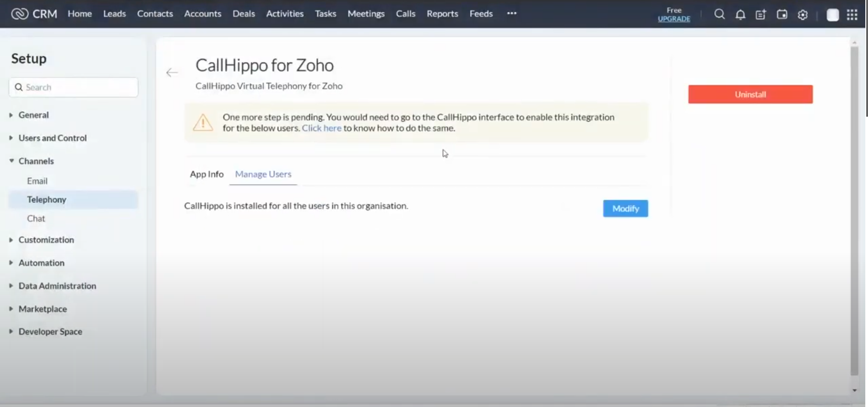Collapse the Channels section
Viewport: 868px width, 407px height.
11,161
